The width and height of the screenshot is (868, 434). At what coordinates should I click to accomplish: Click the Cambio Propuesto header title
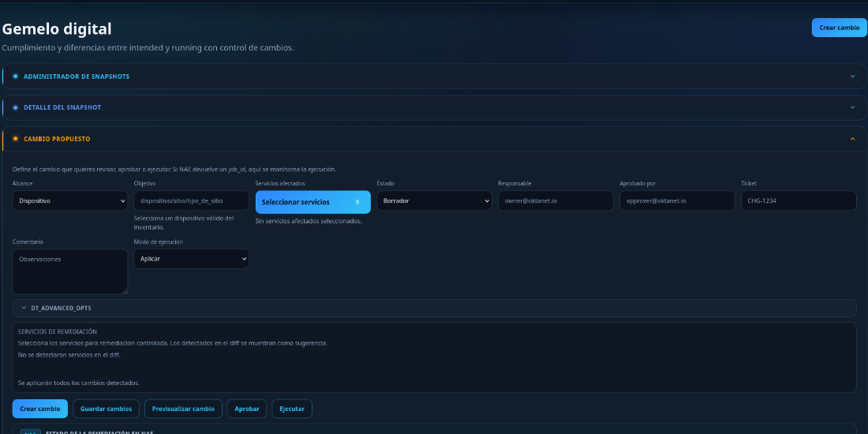57,139
